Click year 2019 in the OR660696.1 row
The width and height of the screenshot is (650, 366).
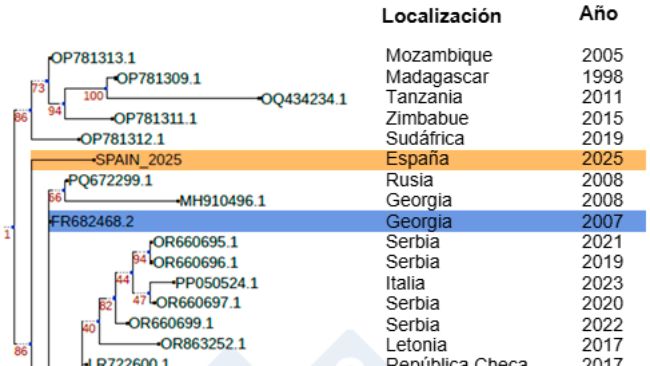pyautogui.click(x=602, y=262)
